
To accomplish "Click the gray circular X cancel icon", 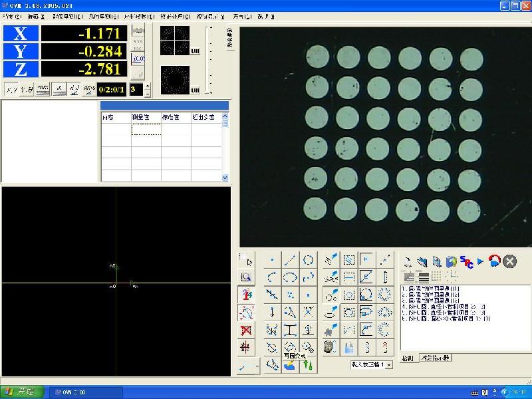I will [510, 261].
